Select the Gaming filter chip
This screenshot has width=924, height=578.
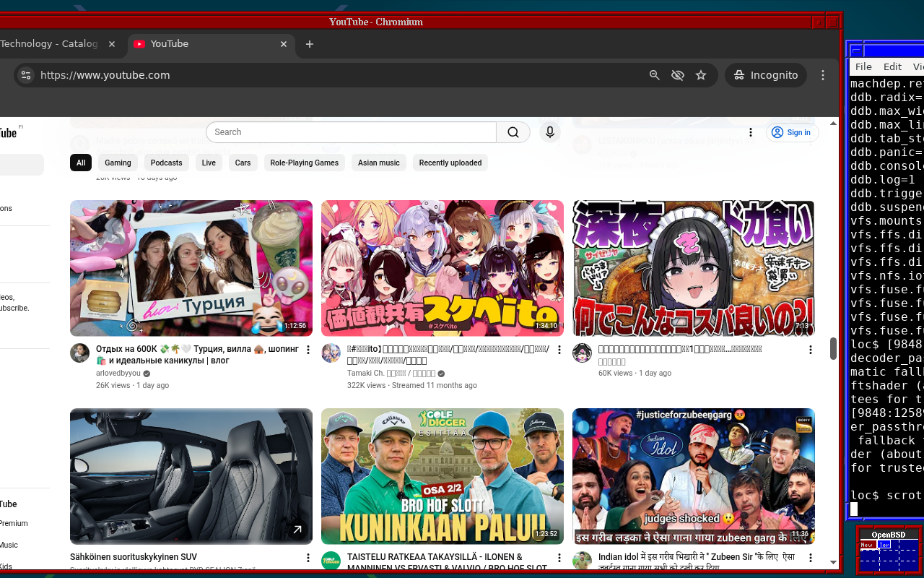pos(118,163)
